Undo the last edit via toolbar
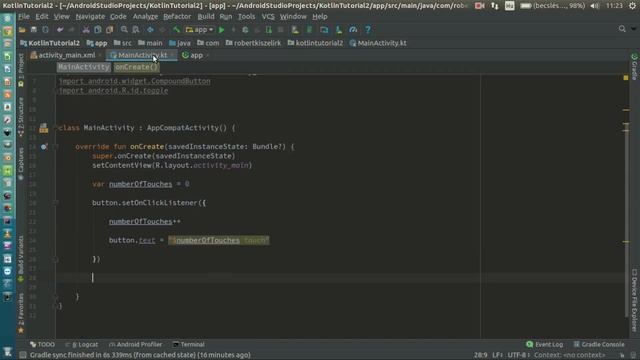 click(x=60, y=30)
